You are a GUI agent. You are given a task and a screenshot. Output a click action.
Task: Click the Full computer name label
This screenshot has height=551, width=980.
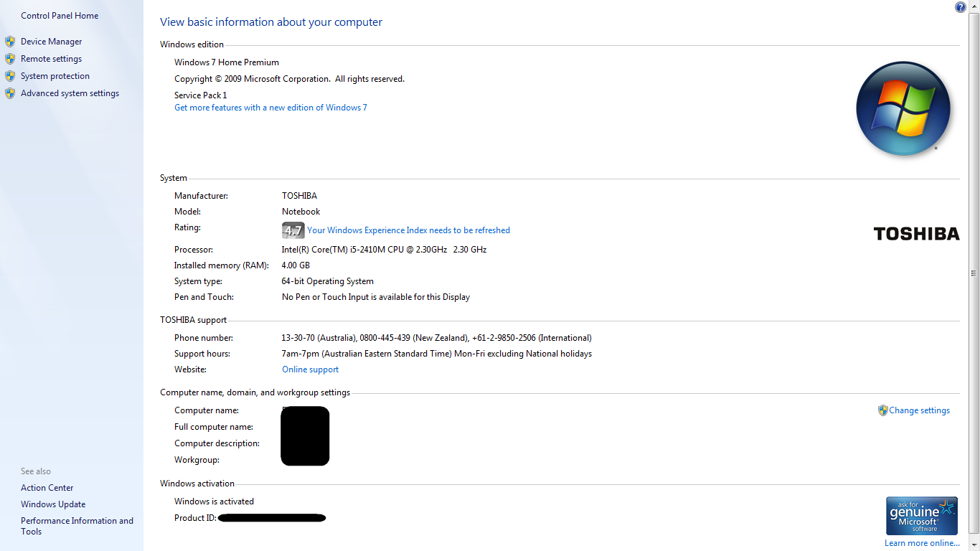214,427
